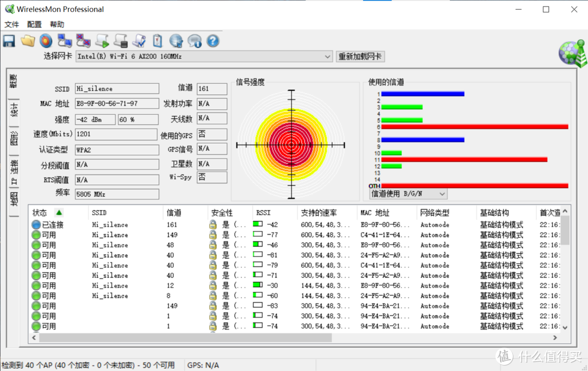The width and height of the screenshot is (588, 371).
Task: Click the clipboard checklist toolbar icon
Action: click(x=157, y=41)
